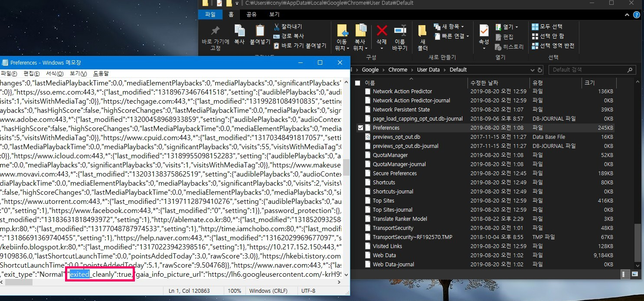
Task: Open Notepad 보기(V) menu
Action: point(78,73)
